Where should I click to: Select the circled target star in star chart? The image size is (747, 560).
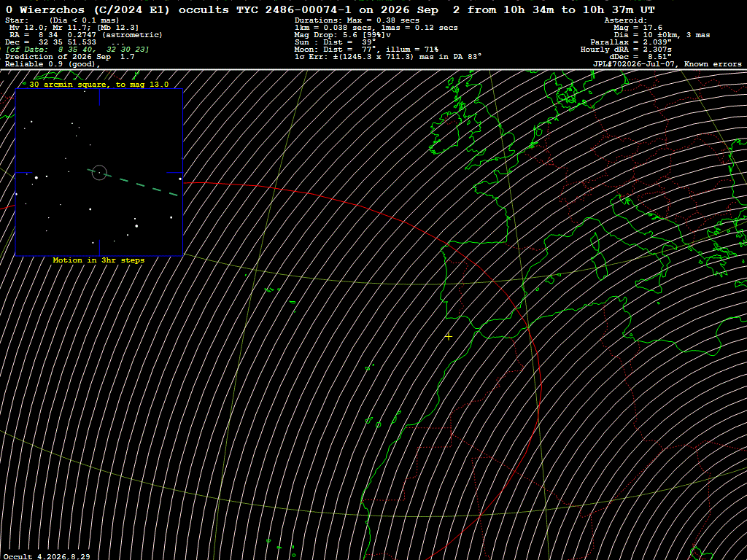(x=99, y=172)
